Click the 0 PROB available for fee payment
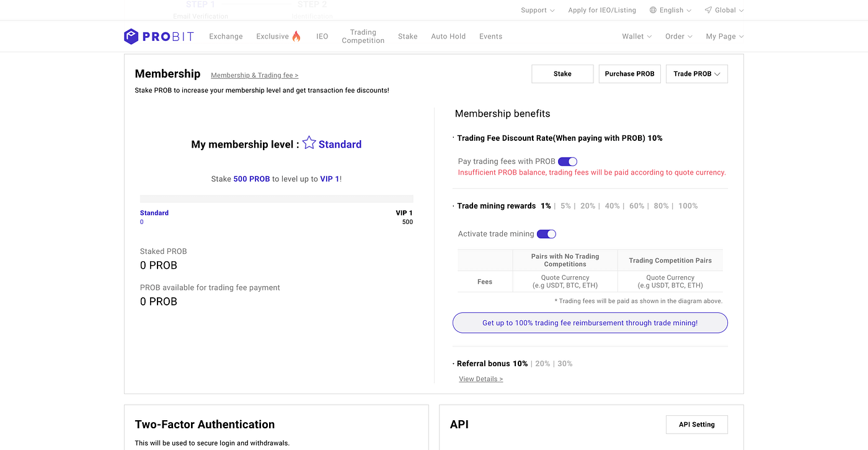Viewport: 868px width, 450px height. pyautogui.click(x=159, y=302)
